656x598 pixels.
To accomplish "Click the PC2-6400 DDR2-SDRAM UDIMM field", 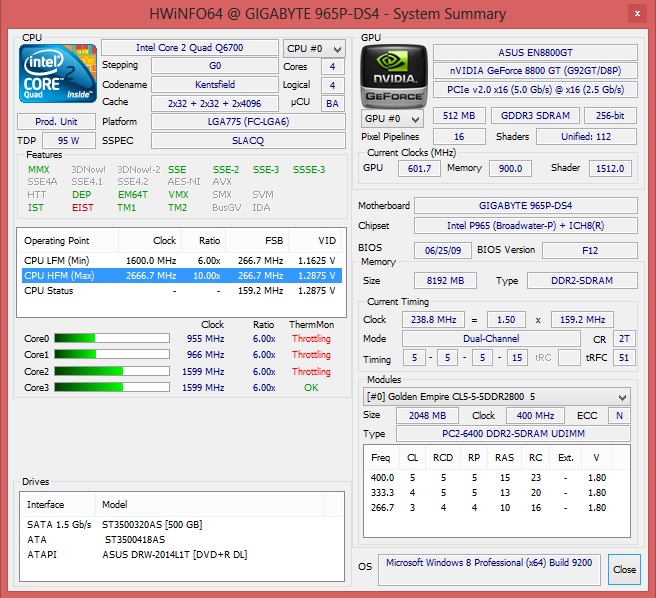I will [x=513, y=434].
